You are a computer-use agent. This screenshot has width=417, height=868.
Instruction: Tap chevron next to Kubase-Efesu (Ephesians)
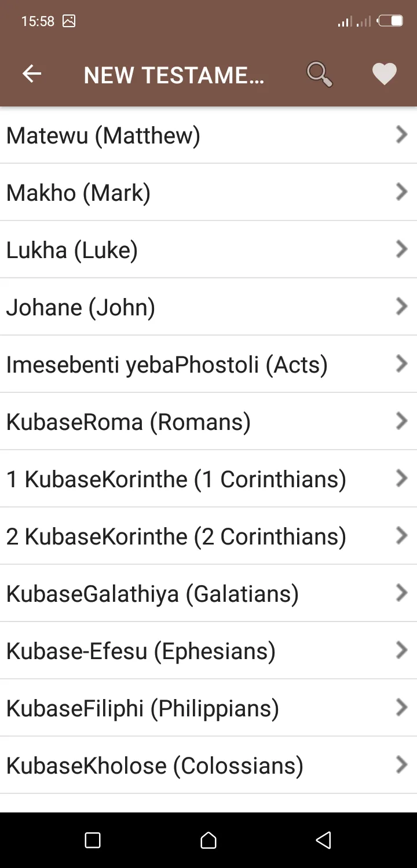pos(401,650)
